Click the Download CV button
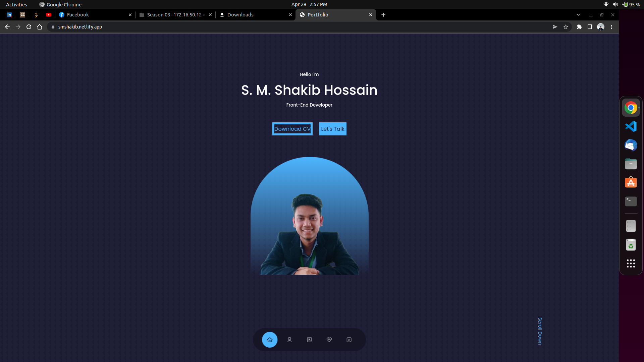 292,129
